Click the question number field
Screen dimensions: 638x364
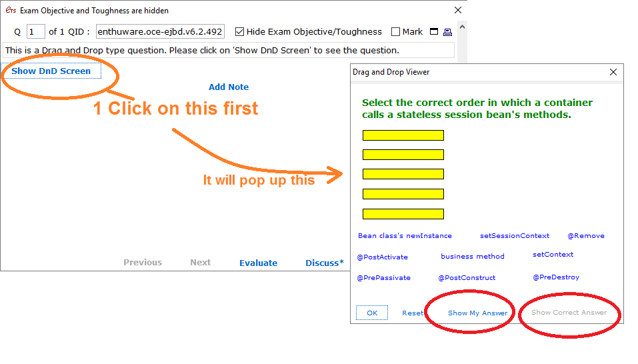[x=36, y=31]
